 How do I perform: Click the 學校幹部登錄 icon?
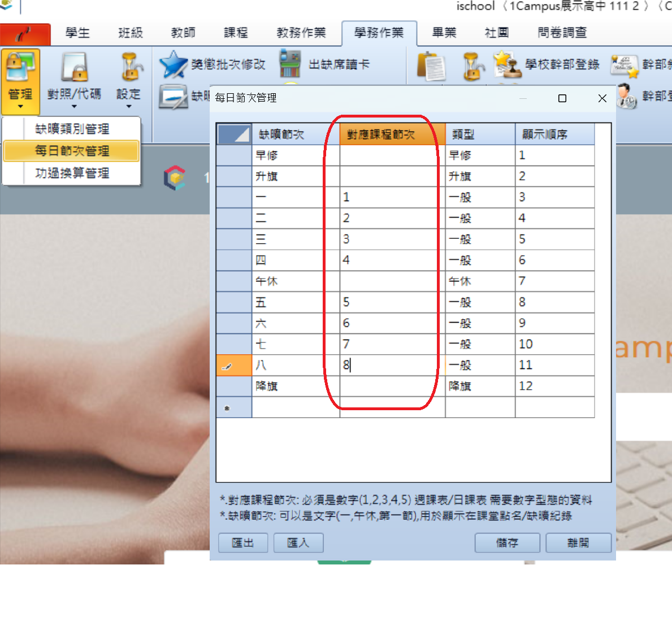pos(506,64)
